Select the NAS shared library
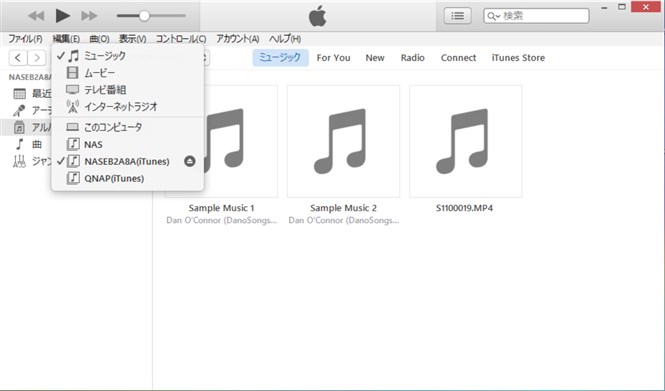665x391 pixels. (127, 145)
